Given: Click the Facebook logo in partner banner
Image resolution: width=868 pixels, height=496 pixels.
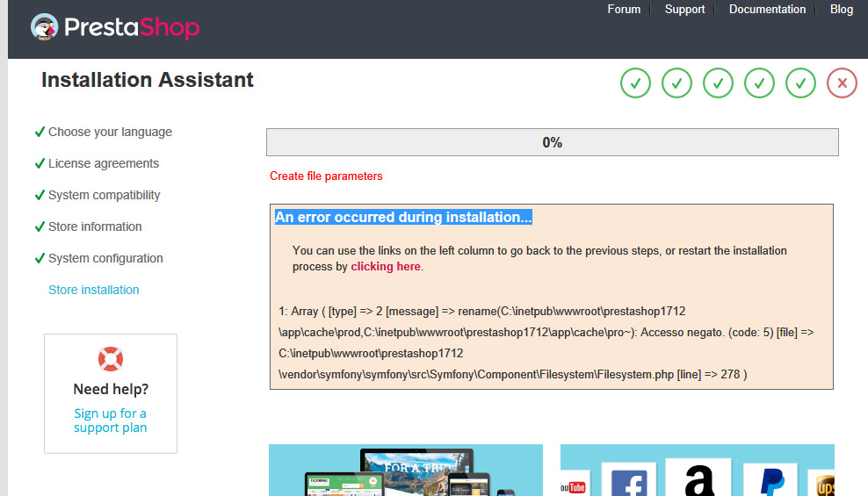Looking at the screenshot, I should pos(629,481).
